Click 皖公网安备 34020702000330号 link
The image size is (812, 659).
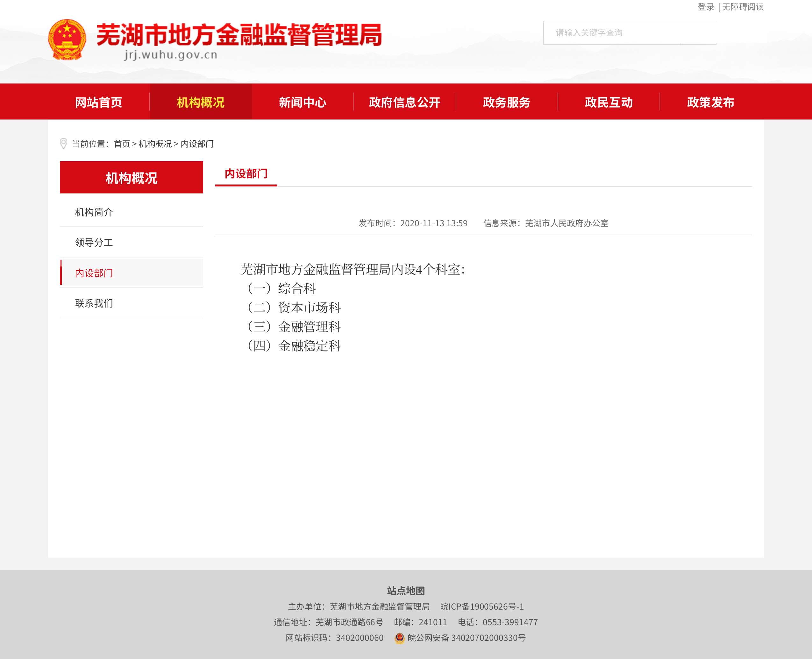pos(467,638)
